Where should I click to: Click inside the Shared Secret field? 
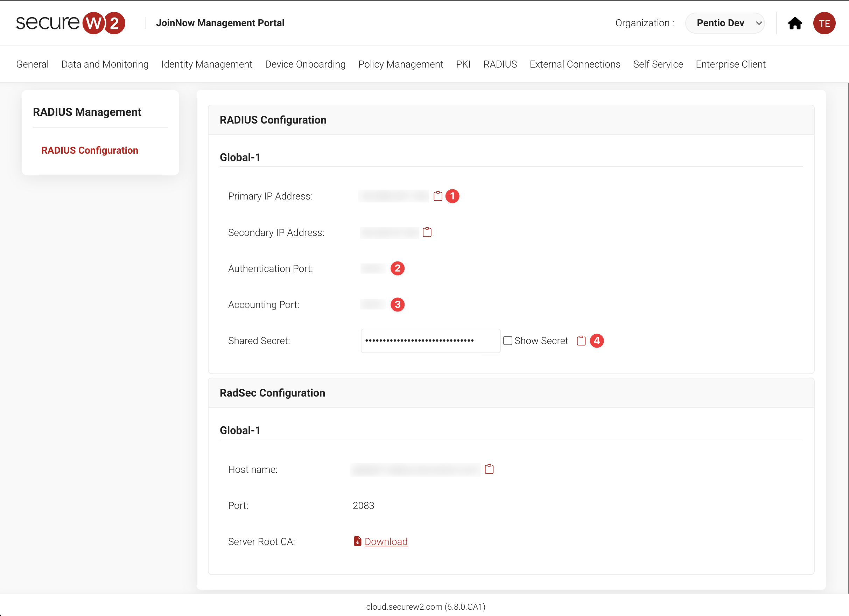coord(430,341)
